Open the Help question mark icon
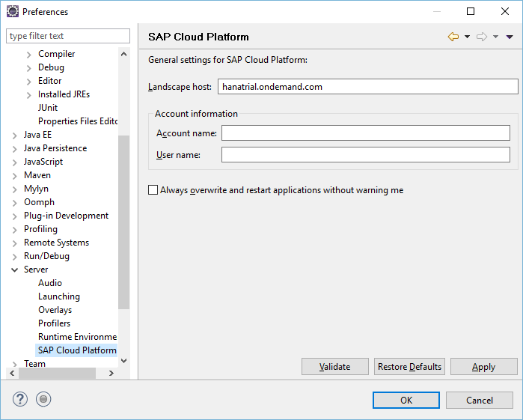The height and width of the screenshot is (420, 523). click(20, 399)
